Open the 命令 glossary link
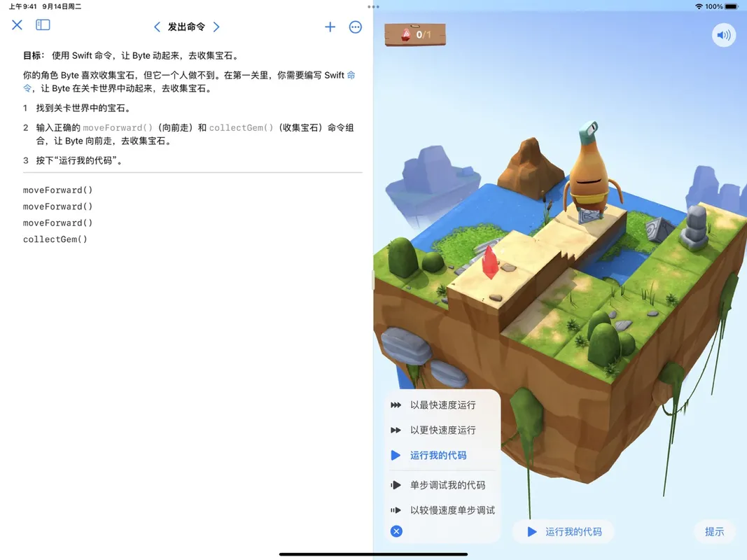This screenshot has width=747, height=560. click(351, 75)
